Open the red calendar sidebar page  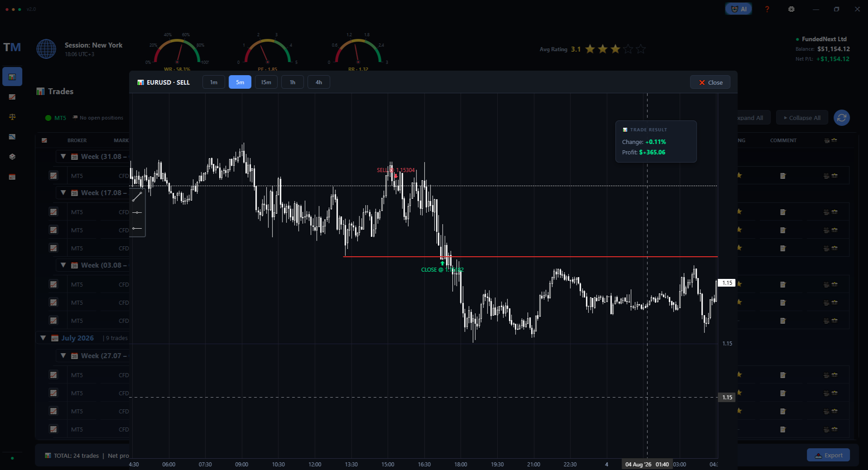pos(12,177)
